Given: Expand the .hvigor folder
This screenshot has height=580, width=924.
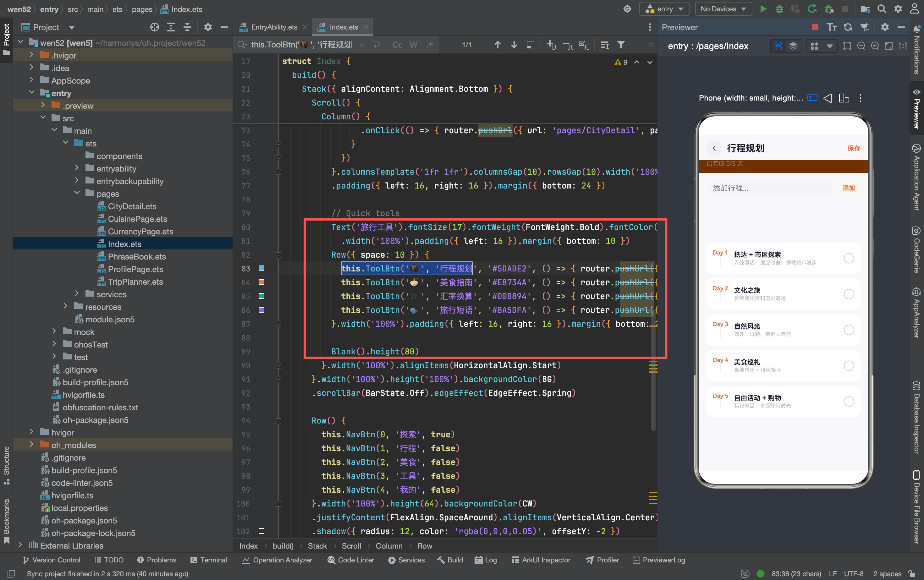Looking at the screenshot, I should pyautogui.click(x=31, y=55).
